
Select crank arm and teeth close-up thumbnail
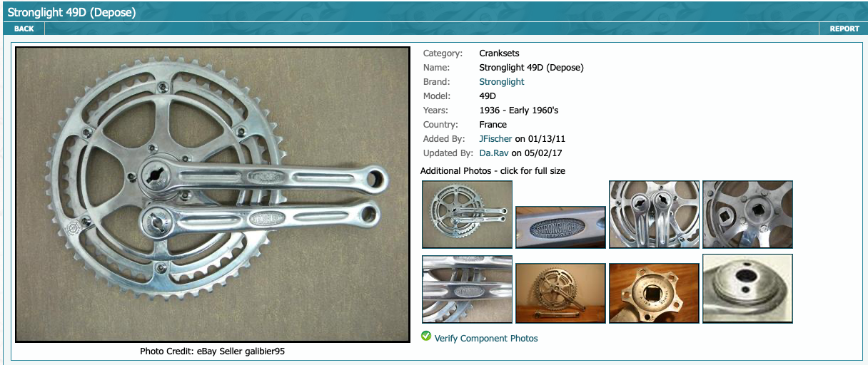click(468, 289)
